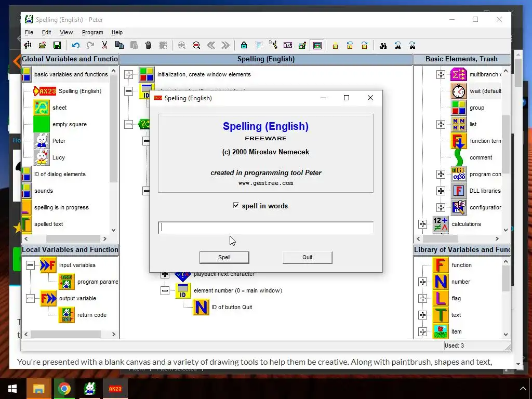Click the Text edit pencil toolbar icon
The image size is (532, 399).
pos(273,45)
